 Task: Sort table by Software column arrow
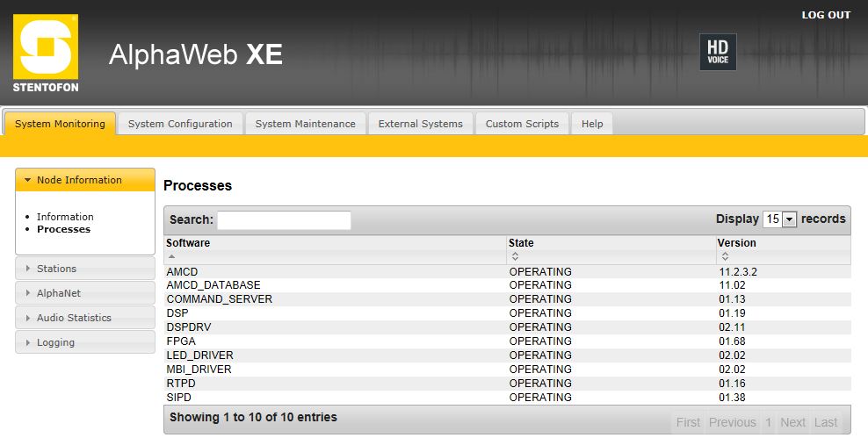pyautogui.click(x=171, y=256)
